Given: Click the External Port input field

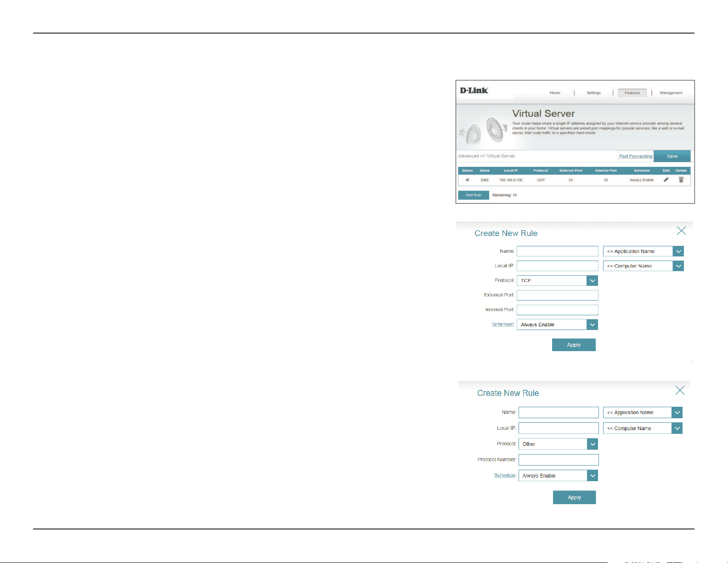Looking at the screenshot, I should [x=558, y=295].
